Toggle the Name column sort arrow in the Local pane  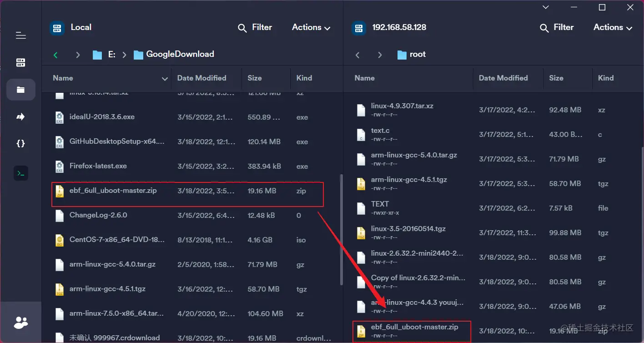(165, 79)
